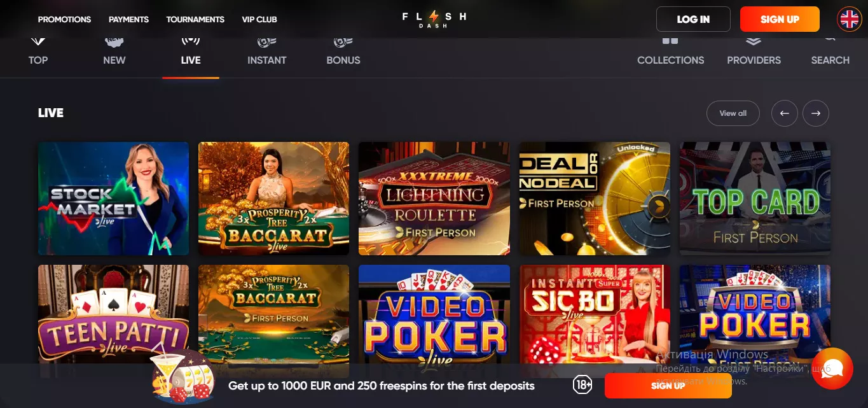Show next live games with right arrow

point(816,113)
